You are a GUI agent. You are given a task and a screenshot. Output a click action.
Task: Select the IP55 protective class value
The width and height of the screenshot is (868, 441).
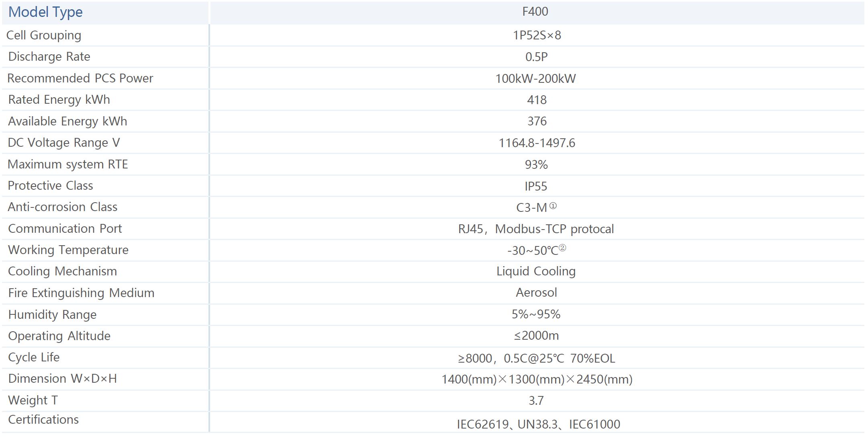click(x=536, y=186)
